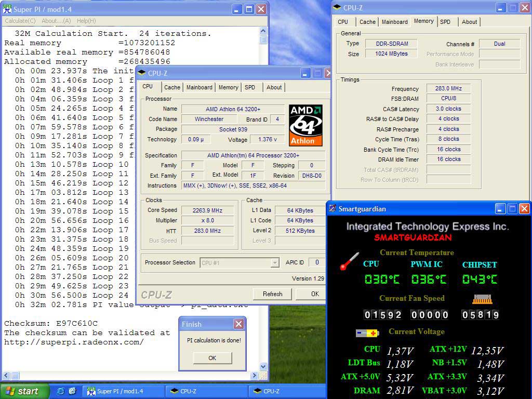Click the CHIPSET temperature readout 043°C
532x399 pixels.
pyautogui.click(x=480, y=279)
